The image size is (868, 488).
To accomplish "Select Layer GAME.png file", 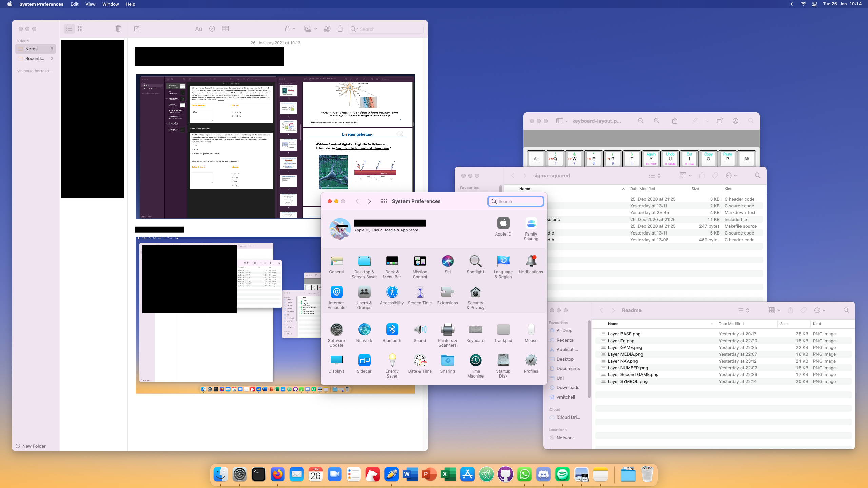I will coord(625,347).
